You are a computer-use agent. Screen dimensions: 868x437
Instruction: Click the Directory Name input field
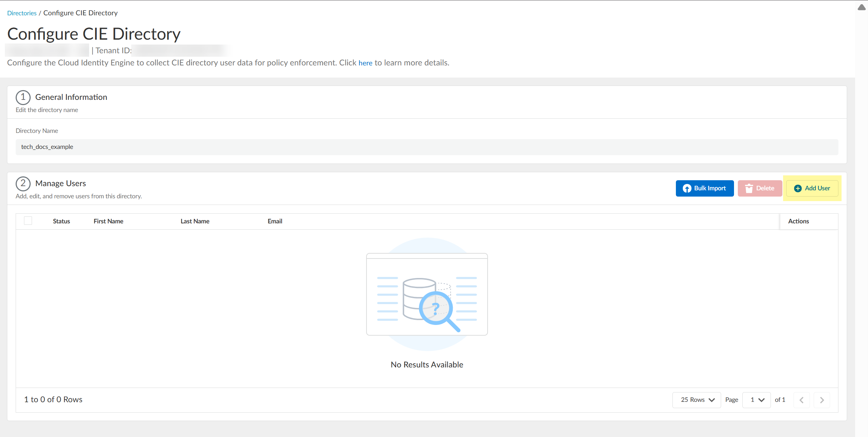click(427, 147)
